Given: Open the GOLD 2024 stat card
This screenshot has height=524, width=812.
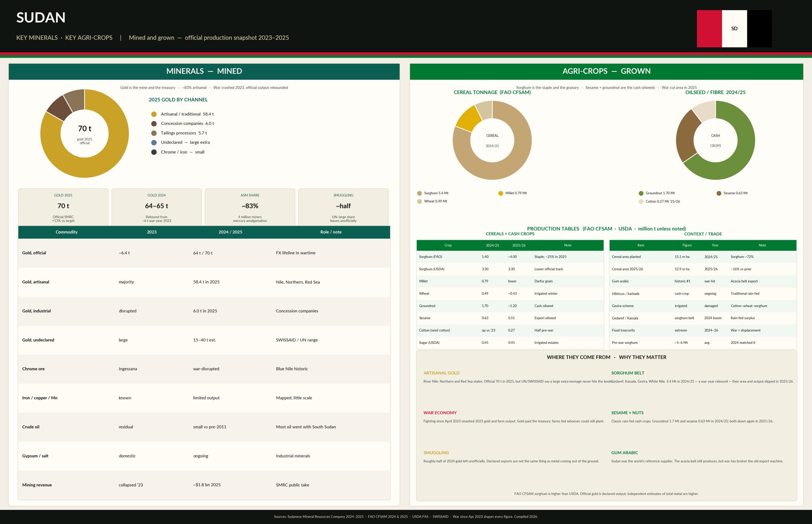Looking at the screenshot, I should (x=157, y=207).
